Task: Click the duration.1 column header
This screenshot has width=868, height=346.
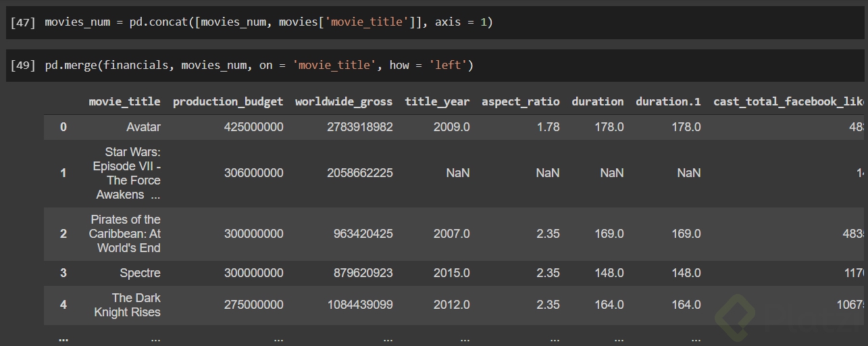Action: tap(668, 101)
